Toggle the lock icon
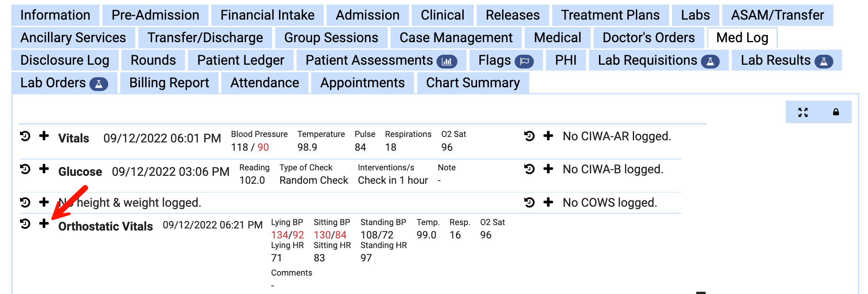This screenshot has width=868, height=294. pos(836,112)
